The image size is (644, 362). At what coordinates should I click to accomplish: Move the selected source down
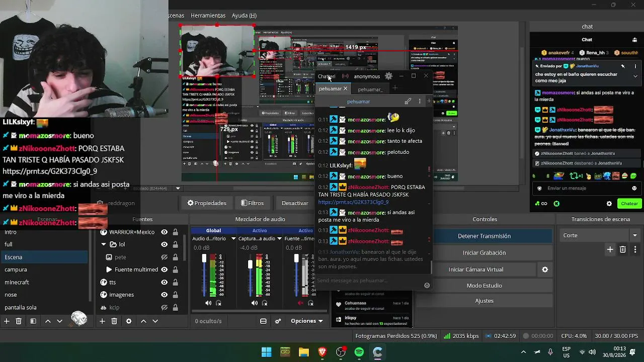pos(155,321)
